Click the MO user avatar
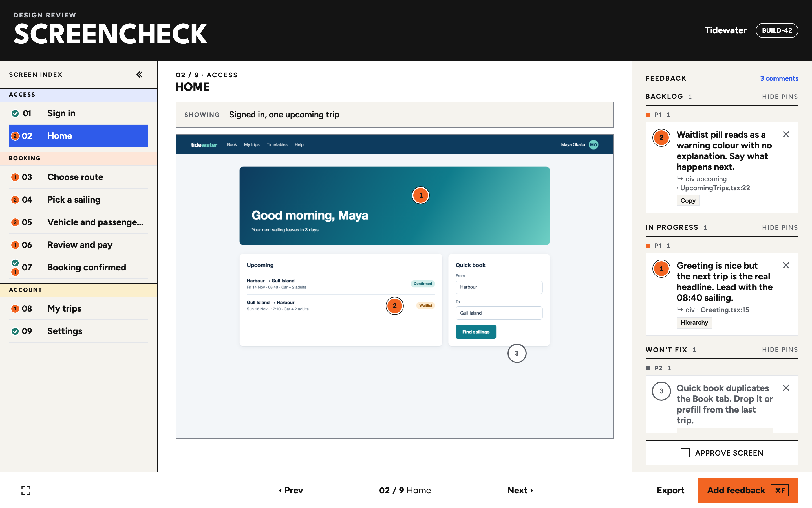 [593, 145]
